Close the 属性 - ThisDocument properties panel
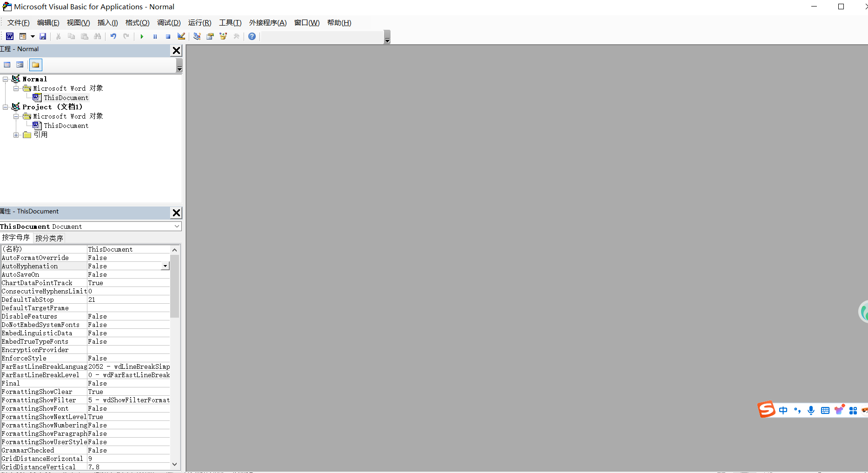The width and height of the screenshot is (868, 473). 176,213
